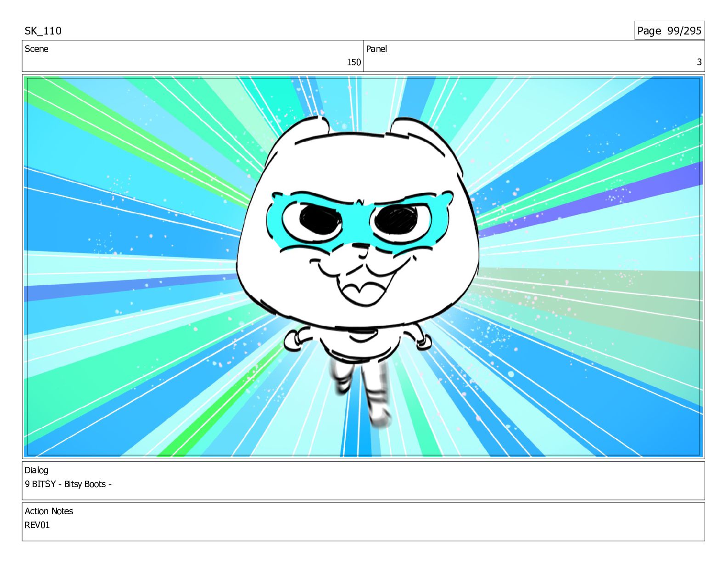Click the storyboard panel image
The width and height of the screenshot is (728, 563).
[x=363, y=267]
